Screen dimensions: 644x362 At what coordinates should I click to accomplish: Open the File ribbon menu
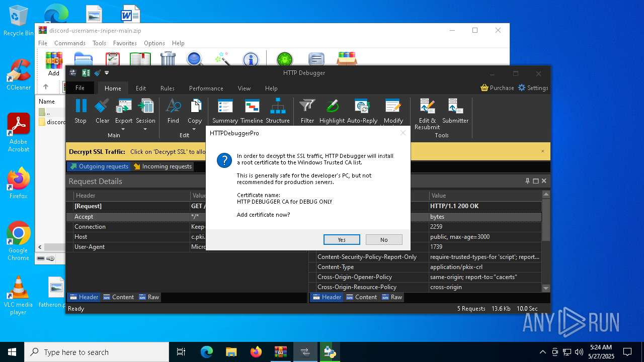pyautogui.click(x=80, y=88)
